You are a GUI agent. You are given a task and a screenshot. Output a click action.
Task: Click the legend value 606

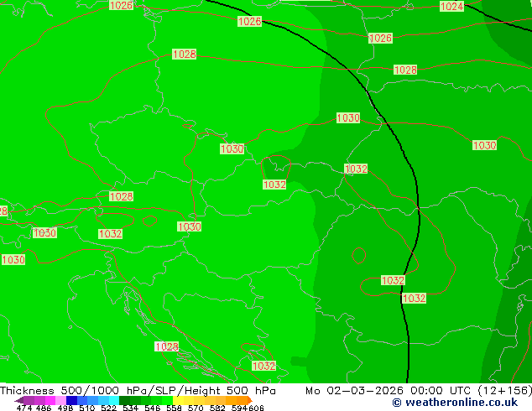pos(256,408)
